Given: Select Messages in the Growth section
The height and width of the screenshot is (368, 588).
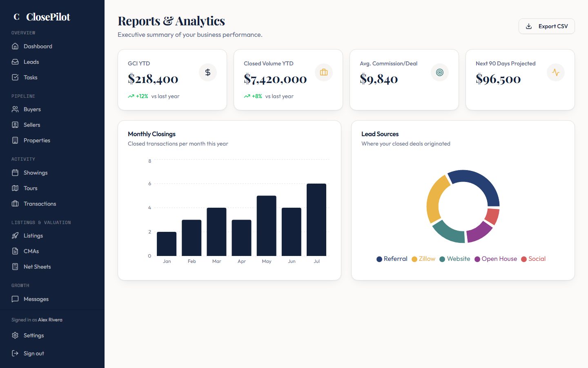Looking at the screenshot, I should (x=52, y=299).
